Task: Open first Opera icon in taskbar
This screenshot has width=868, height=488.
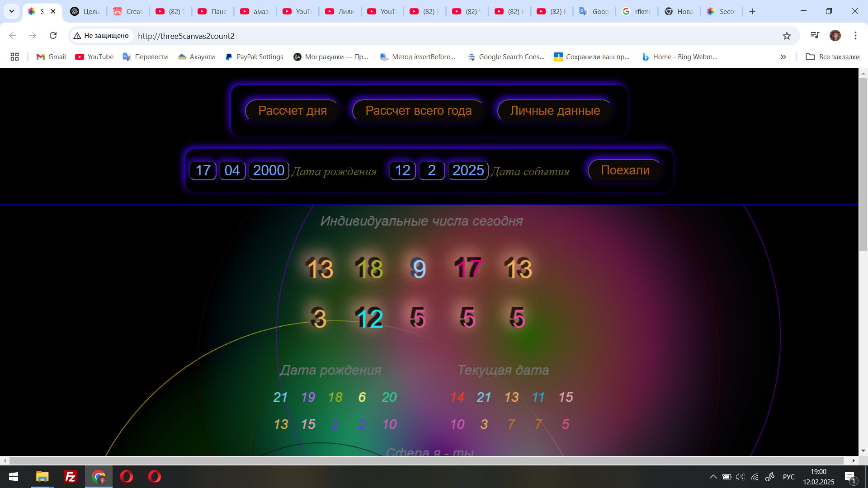Action: point(127,477)
